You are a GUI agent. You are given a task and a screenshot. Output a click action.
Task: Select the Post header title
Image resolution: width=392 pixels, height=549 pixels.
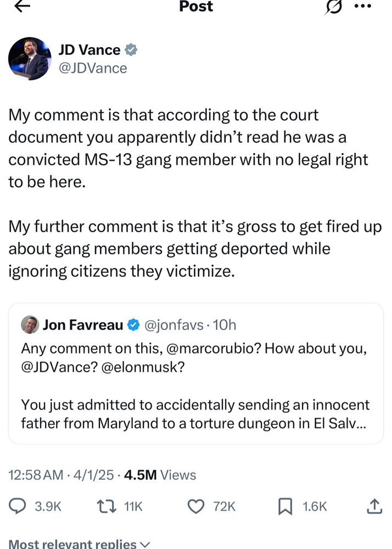coord(196,7)
